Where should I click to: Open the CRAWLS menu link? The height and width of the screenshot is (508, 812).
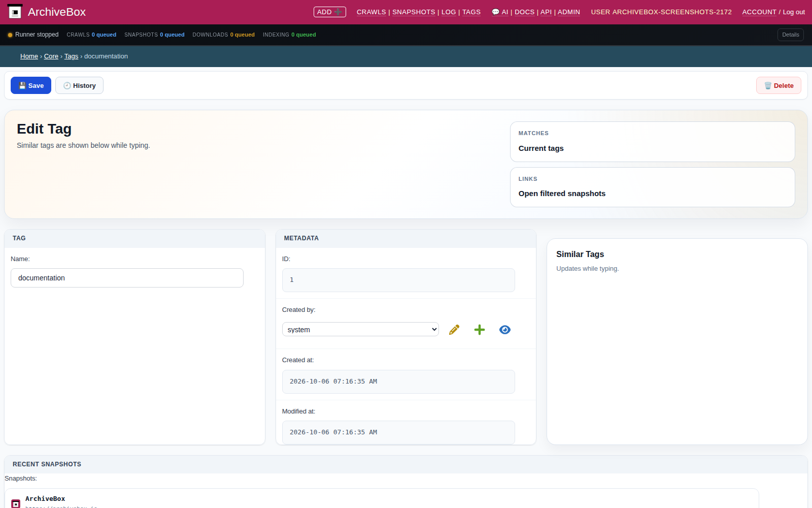pyautogui.click(x=371, y=12)
